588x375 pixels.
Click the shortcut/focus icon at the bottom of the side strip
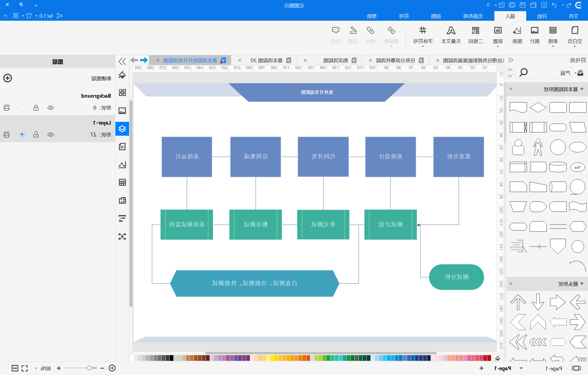click(x=122, y=236)
